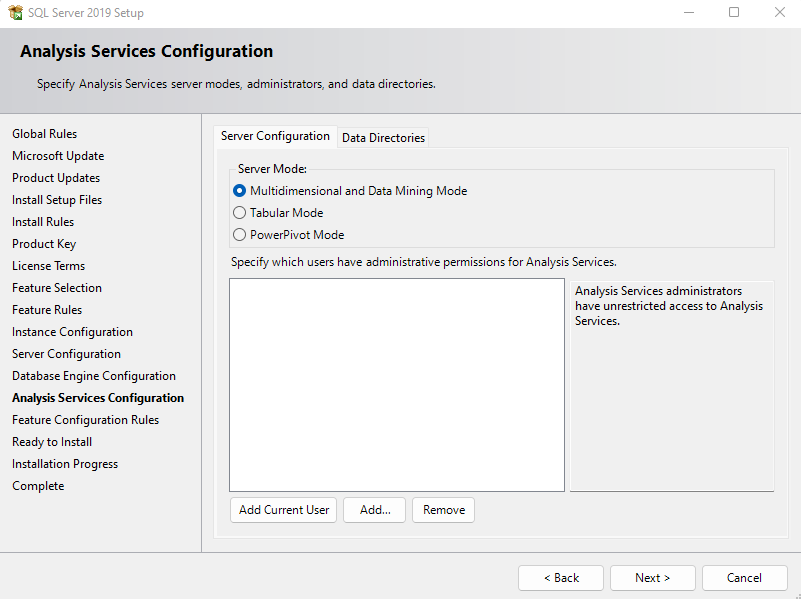Viewport: 801px width, 599px height.
Task: Click the SQL Server Setup title bar icon
Action: [15, 13]
